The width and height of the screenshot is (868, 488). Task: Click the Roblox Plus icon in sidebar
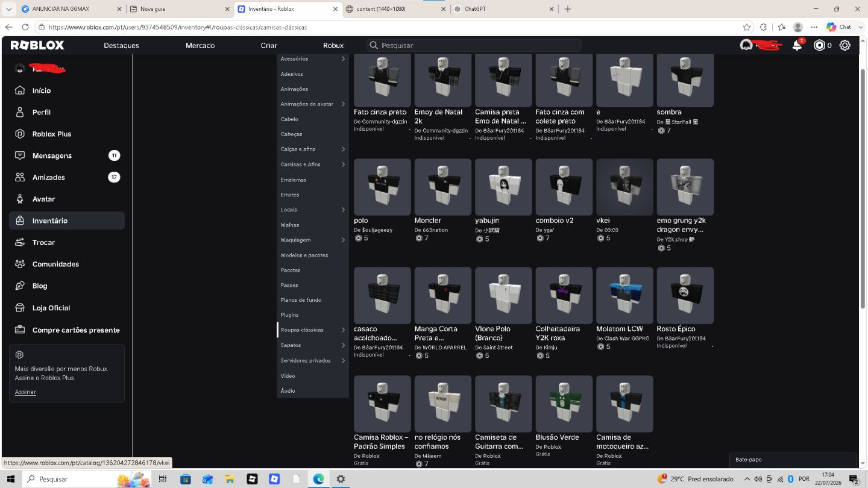tap(20, 134)
